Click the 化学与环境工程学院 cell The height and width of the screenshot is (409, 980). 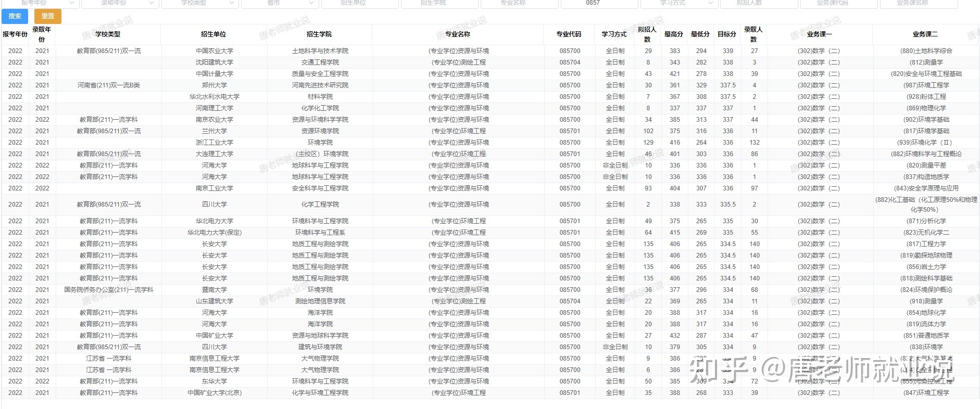[320, 393]
